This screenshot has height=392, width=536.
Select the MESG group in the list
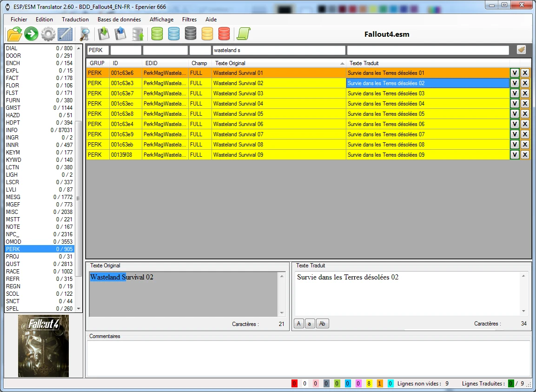pos(40,197)
